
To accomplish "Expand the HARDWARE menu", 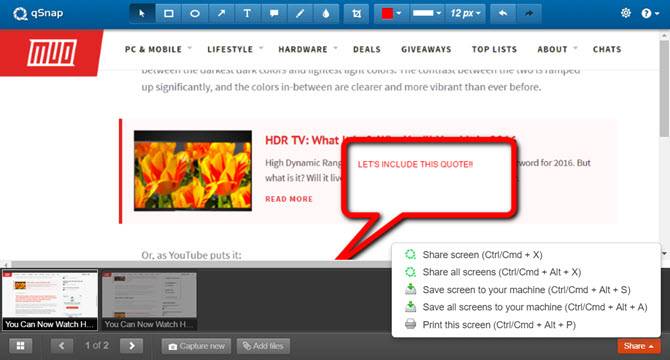I will (x=308, y=49).
